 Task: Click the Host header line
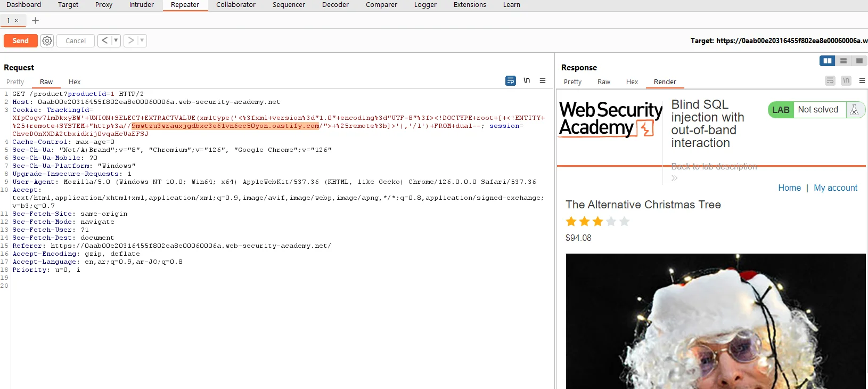coord(146,102)
